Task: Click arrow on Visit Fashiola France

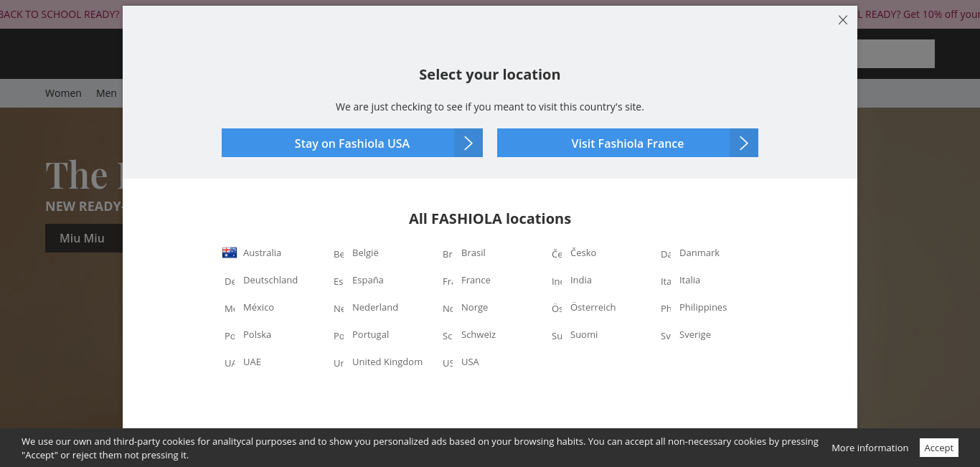Action: coord(744,143)
